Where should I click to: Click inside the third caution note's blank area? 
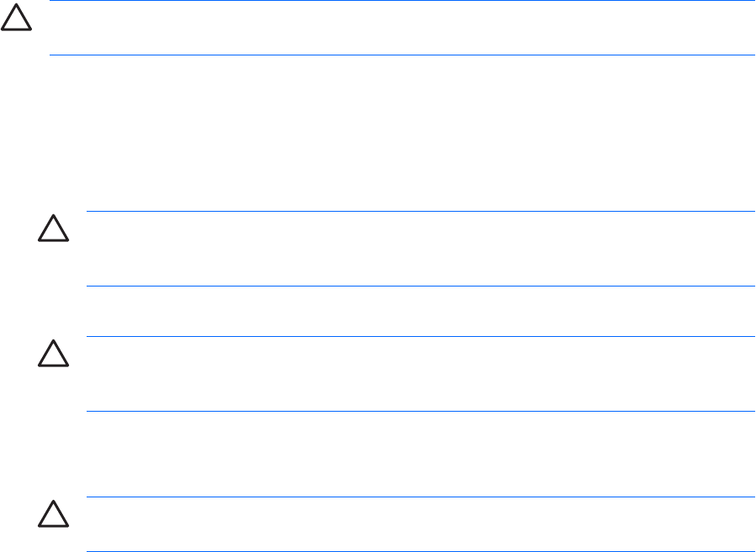pos(420,374)
